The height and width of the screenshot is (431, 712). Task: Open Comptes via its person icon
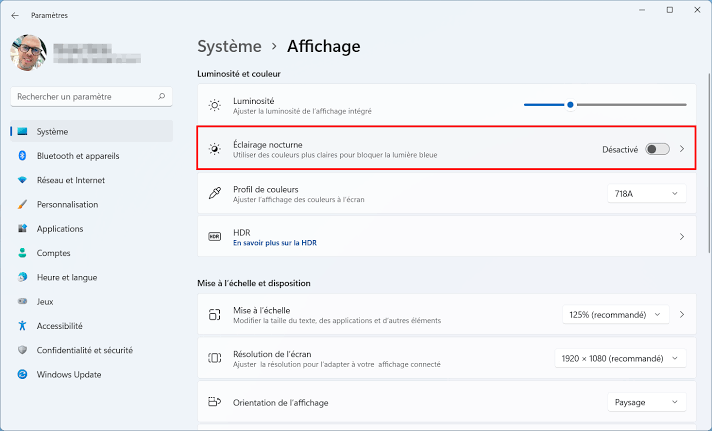click(22, 253)
